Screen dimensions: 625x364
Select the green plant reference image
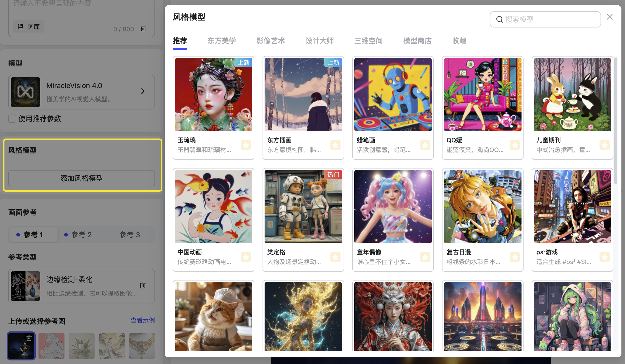point(82,346)
